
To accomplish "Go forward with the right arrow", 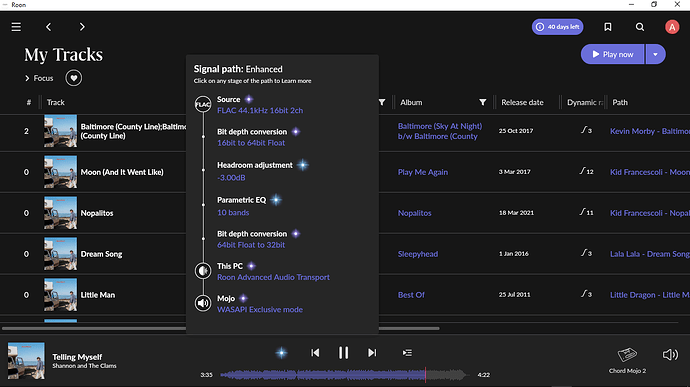I will click(x=82, y=27).
